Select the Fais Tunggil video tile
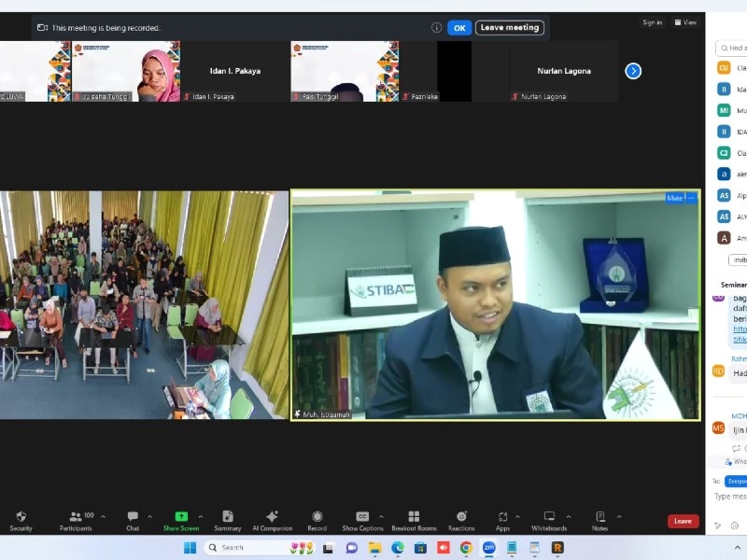 click(345, 71)
